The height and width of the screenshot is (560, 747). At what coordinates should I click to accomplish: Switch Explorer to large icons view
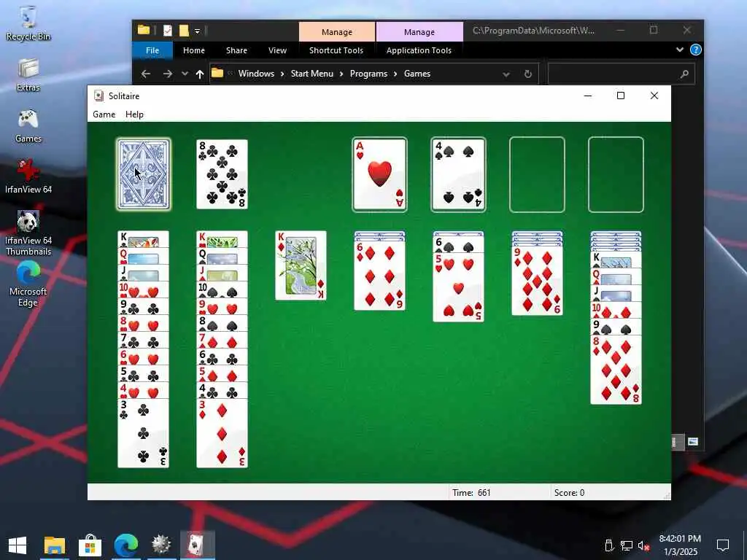693,441
